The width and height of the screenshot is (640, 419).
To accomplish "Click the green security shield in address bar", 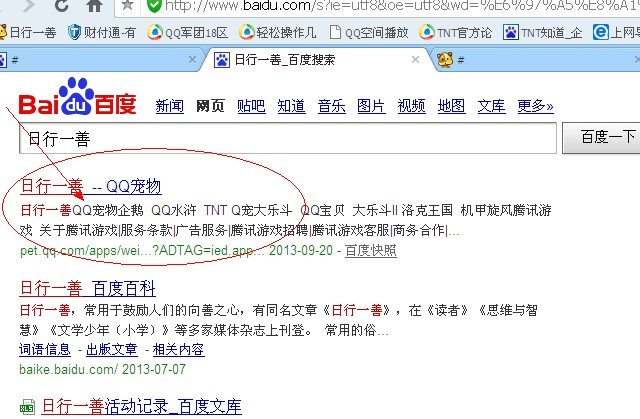I will [x=153, y=6].
